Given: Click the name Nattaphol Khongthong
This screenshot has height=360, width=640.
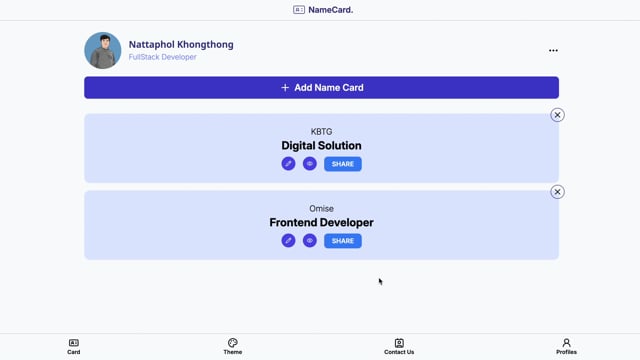Looking at the screenshot, I should click(x=181, y=44).
